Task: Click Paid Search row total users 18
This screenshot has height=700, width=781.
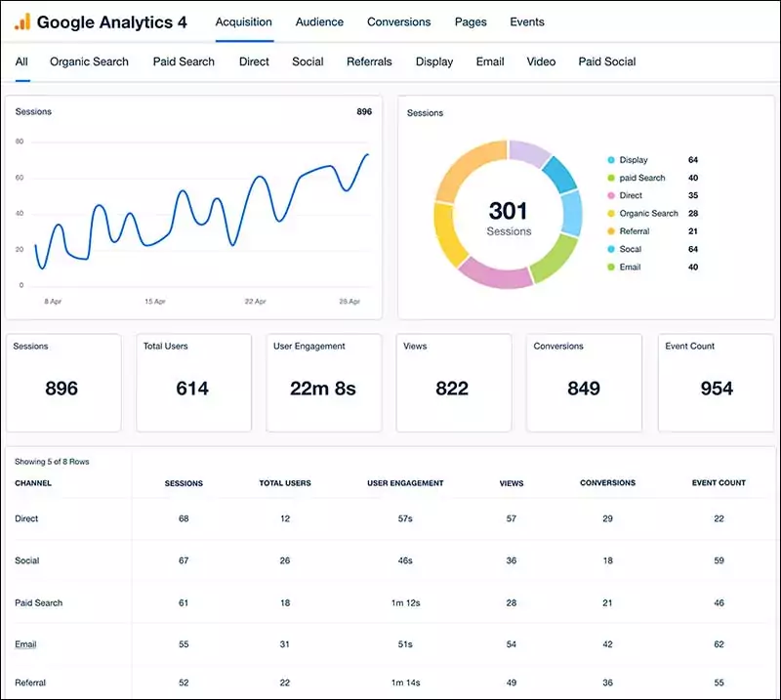Action: coord(285,602)
